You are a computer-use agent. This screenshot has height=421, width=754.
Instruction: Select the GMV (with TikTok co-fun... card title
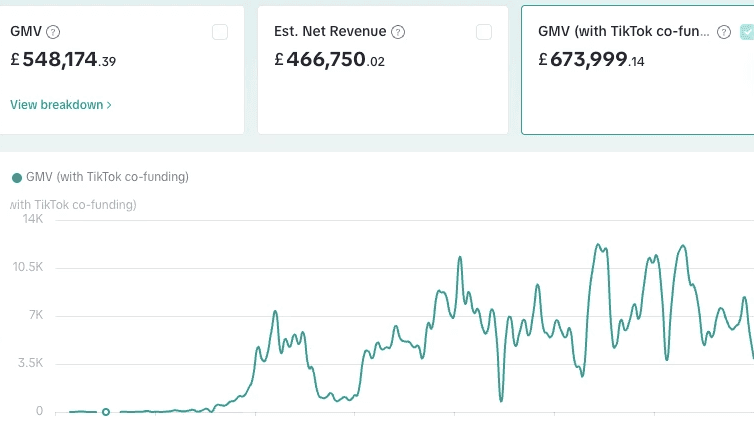click(x=624, y=32)
